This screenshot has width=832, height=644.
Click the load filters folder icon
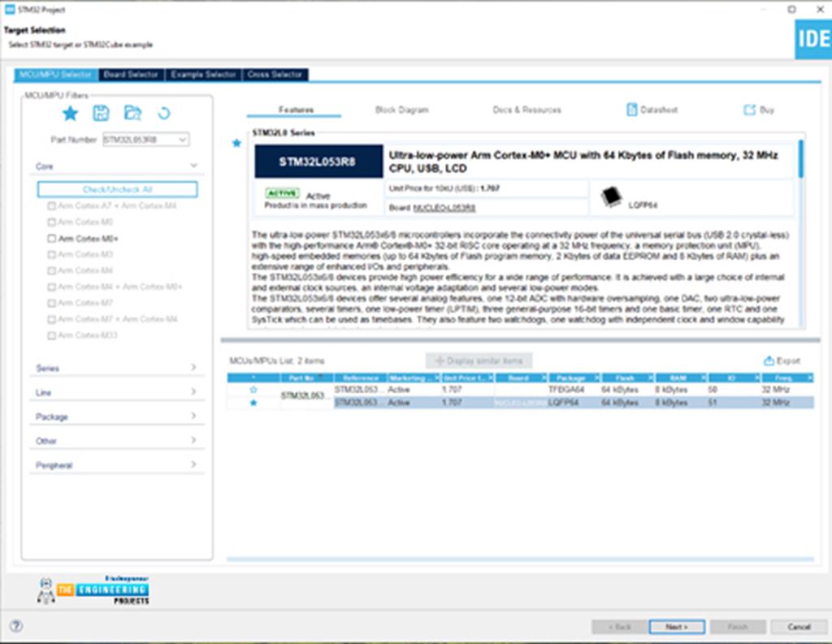(x=132, y=113)
